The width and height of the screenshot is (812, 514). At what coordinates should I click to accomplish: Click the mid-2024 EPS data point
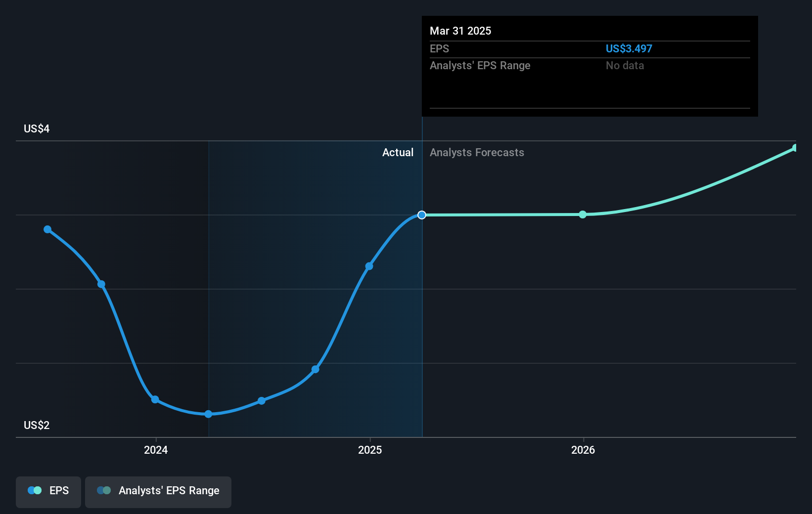point(262,401)
